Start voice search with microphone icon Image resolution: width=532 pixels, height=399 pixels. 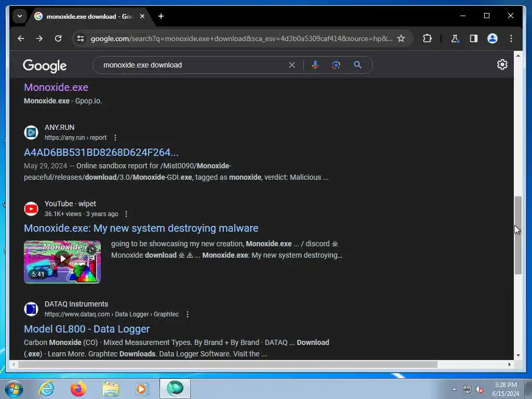point(315,65)
